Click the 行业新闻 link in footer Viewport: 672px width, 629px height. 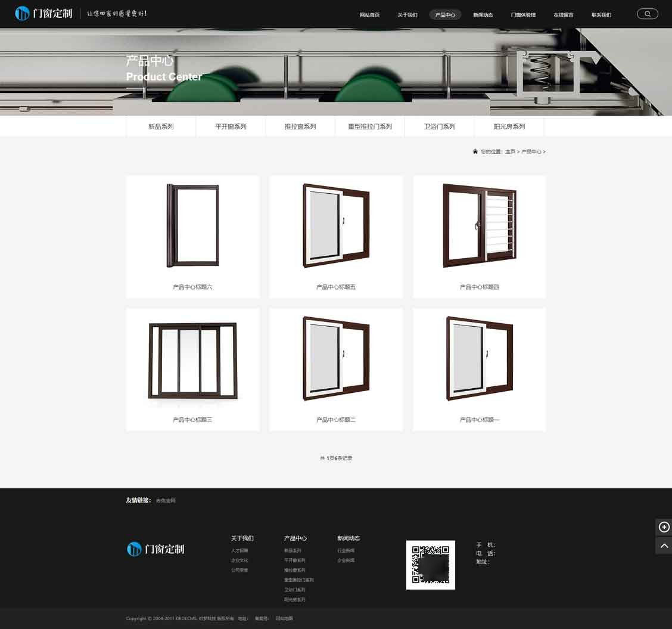tap(346, 551)
